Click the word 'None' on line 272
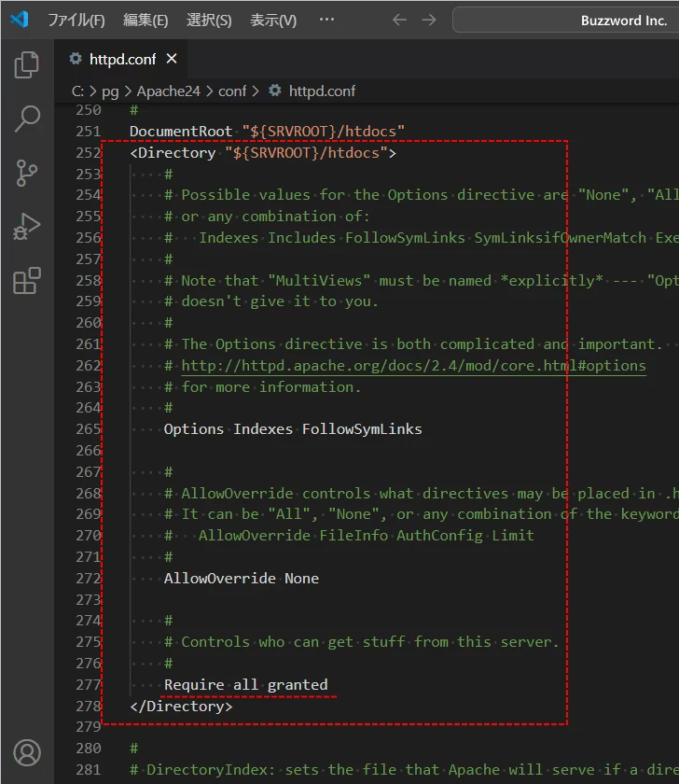Screen dimensions: 679x784 (x=302, y=578)
